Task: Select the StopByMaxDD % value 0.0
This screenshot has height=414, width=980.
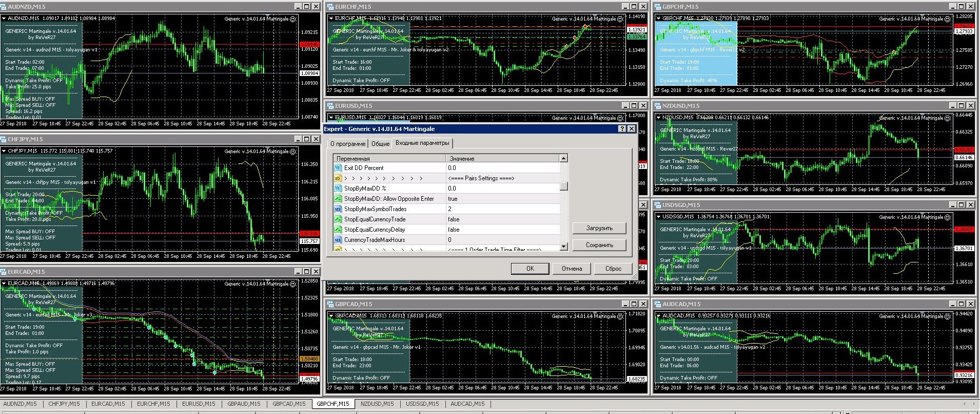Action: point(503,189)
